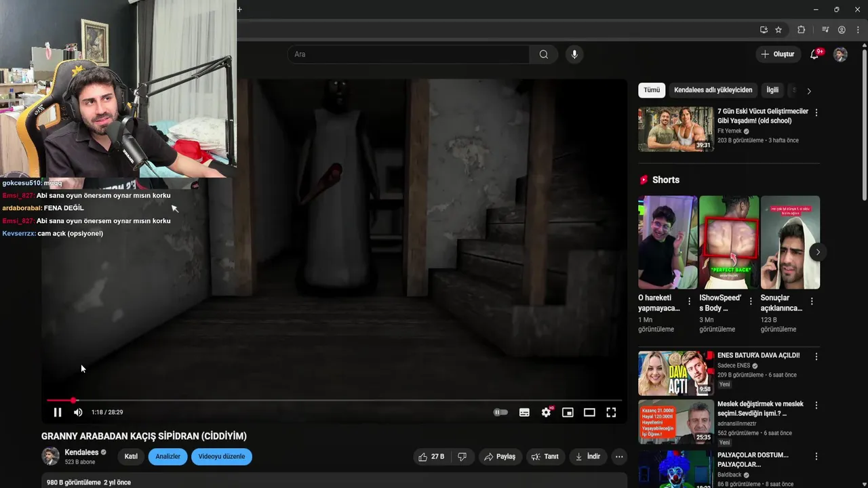Image resolution: width=868 pixels, height=488 pixels.
Task: Open options for O hareketi yapmayaca... Short
Action: point(689,302)
